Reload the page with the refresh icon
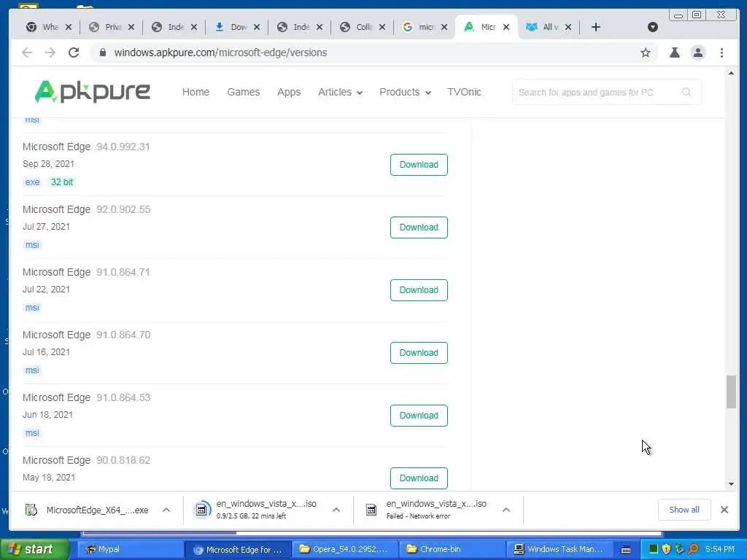This screenshot has width=747, height=560. [74, 52]
